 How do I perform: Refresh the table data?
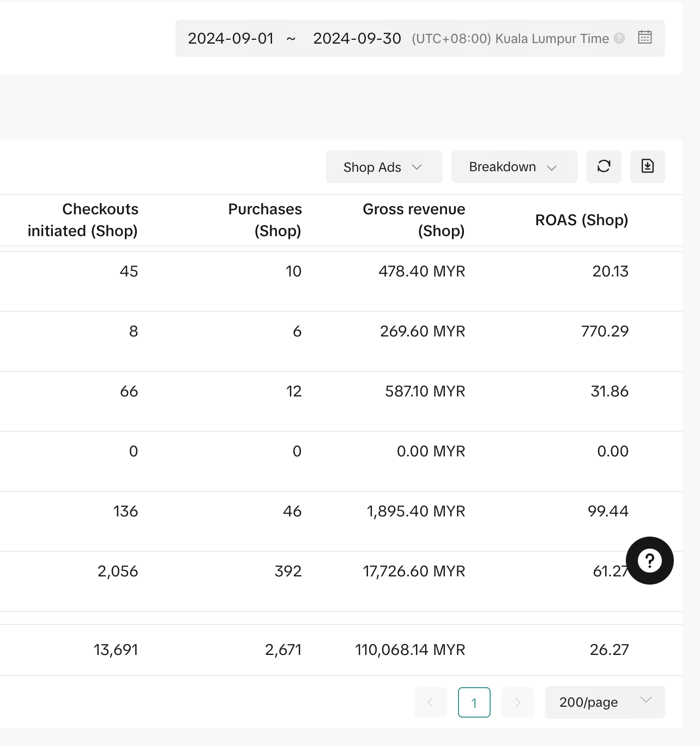[x=604, y=166]
